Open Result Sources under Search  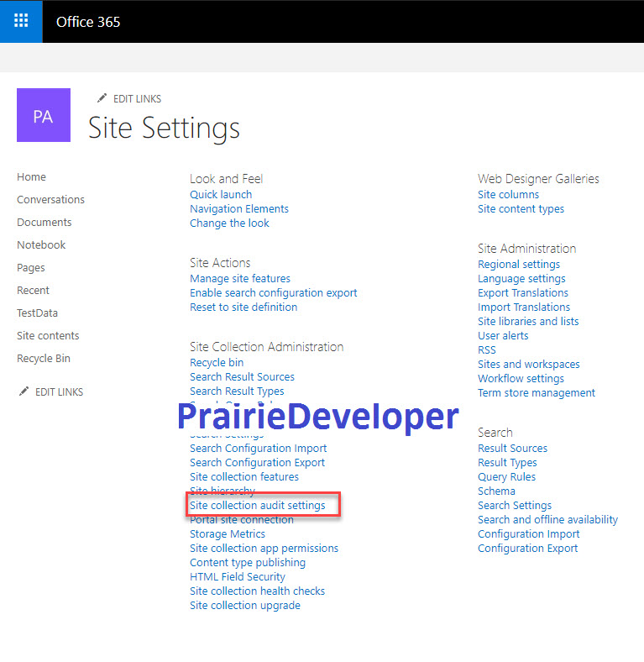512,449
